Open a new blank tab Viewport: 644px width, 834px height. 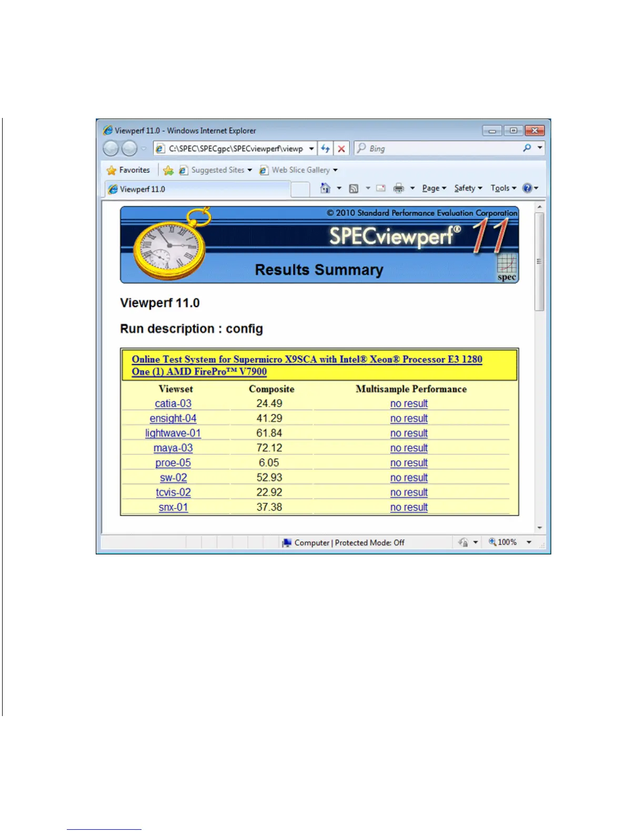300,190
